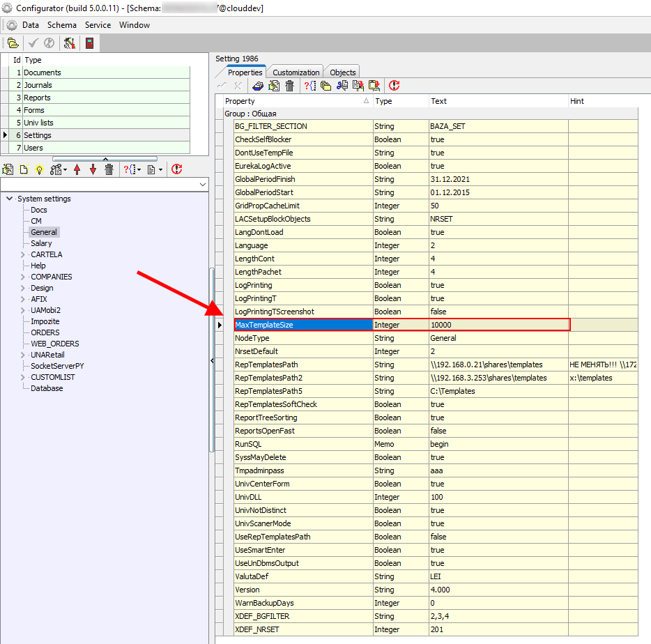This screenshot has width=651, height=644.
Task: Click the yellow folders icon in properties toolbar
Action: pyautogui.click(x=326, y=86)
